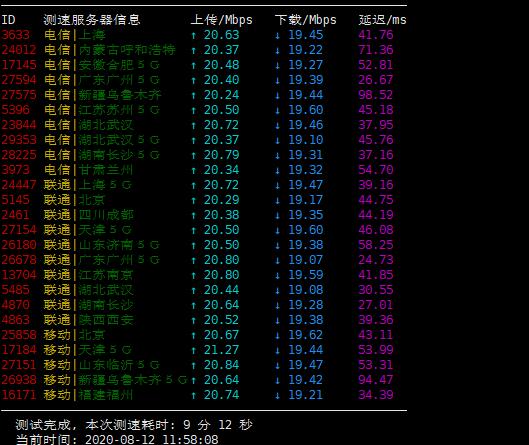
Task: Select server name "电信|甘肃兰州"
Action: [x=88, y=170]
